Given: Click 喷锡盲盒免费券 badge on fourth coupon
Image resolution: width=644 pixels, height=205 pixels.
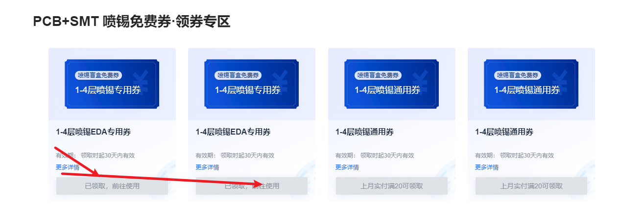Looking at the screenshot, I should click(x=518, y=75).
